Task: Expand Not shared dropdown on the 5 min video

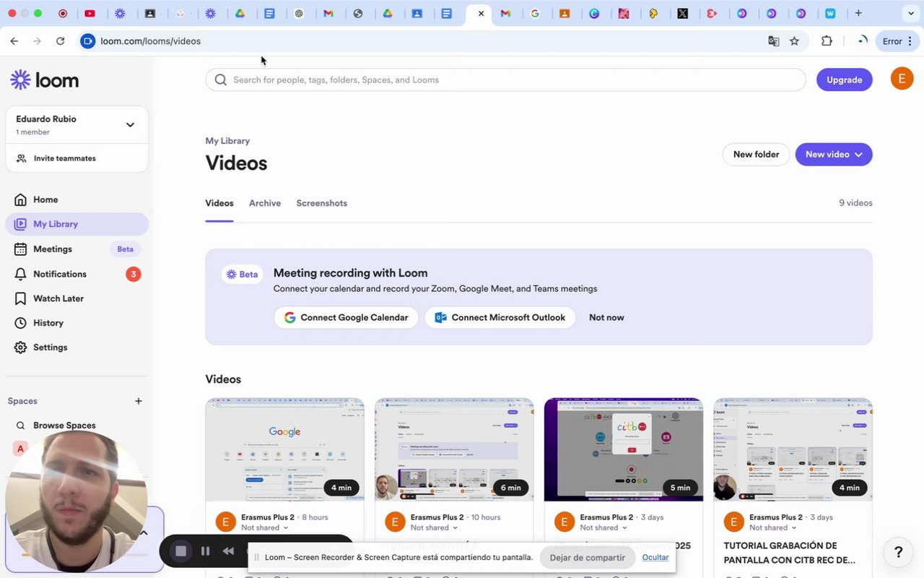Action: [x=603, y=527]
